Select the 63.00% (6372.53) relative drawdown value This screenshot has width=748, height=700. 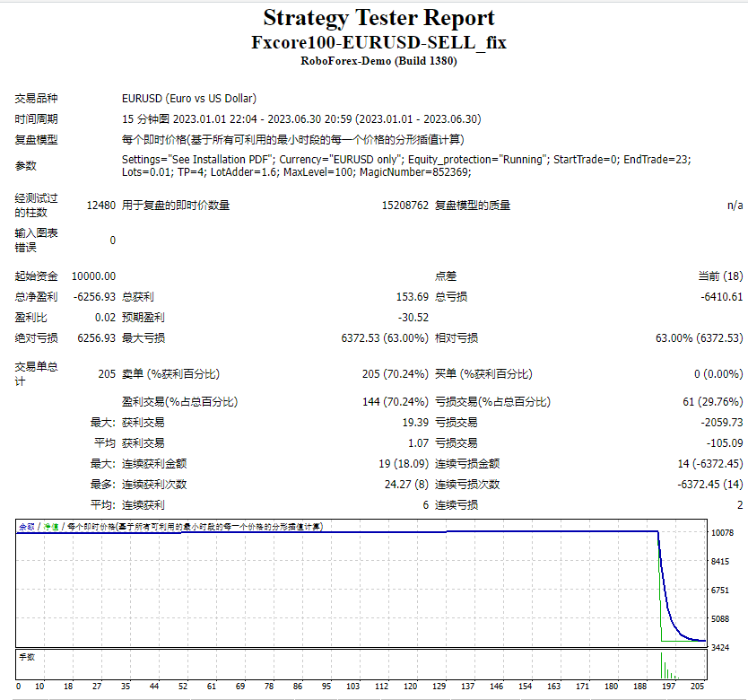(700, 338)
